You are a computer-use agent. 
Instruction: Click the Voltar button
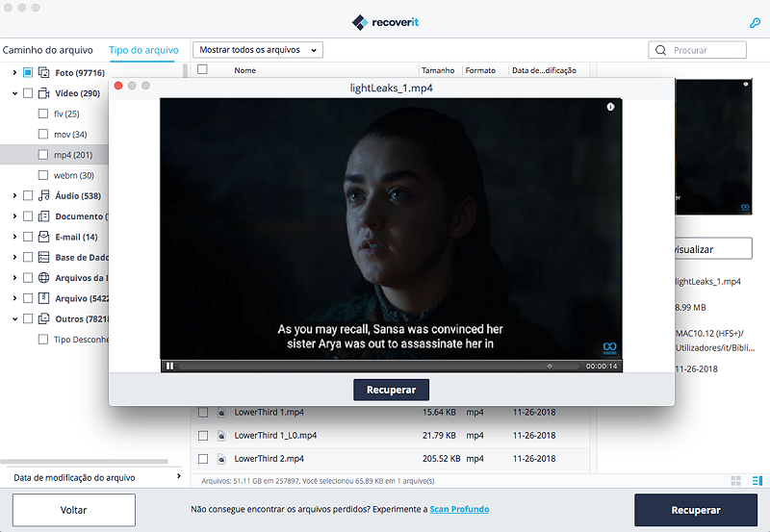pyautogui.click(x=74, y=510)
